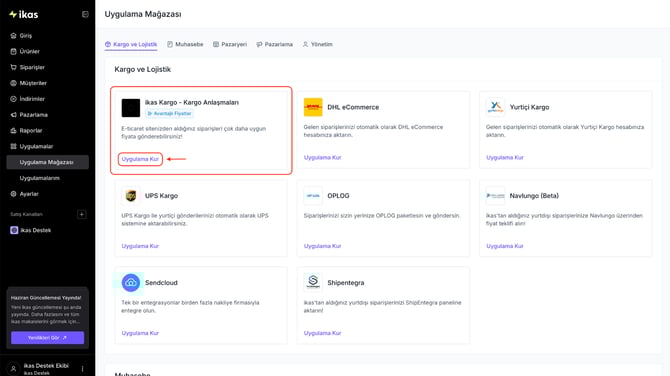Open user menu three-dots icon
This screenshot has width=670, height=376.
pyautogui.click(x=82, y=368)
